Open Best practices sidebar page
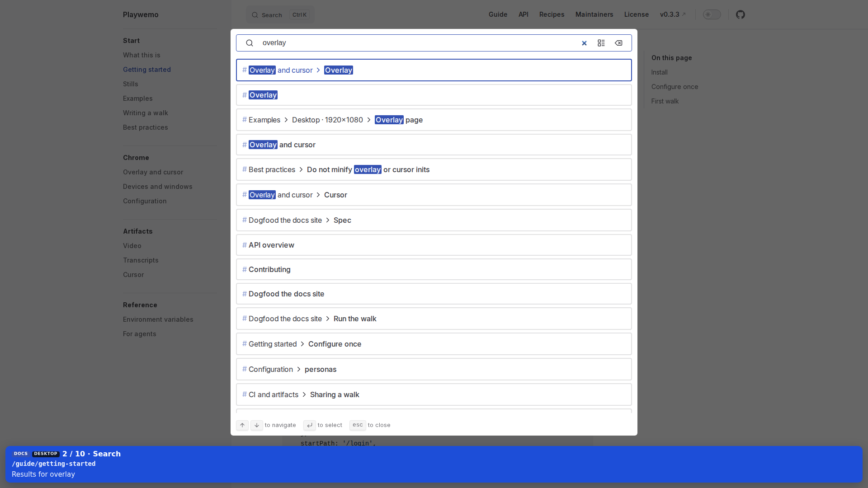Screen dimensions: 868x488 tap(146, 127)
